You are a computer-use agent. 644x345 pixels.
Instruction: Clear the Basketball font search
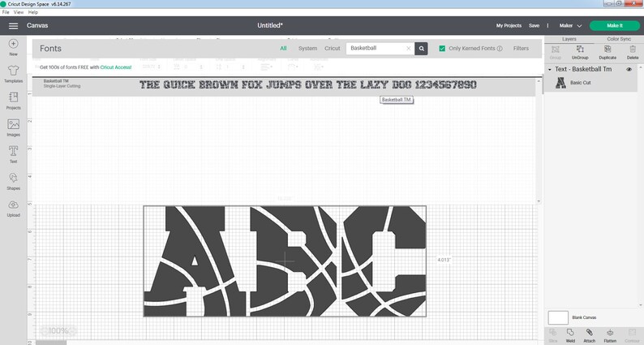tap(408, 49)
